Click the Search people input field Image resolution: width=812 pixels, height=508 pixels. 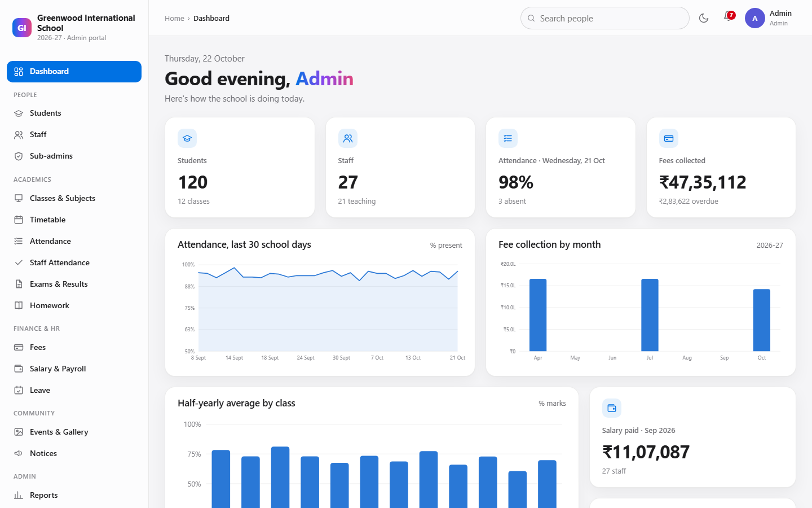point(605,18)
